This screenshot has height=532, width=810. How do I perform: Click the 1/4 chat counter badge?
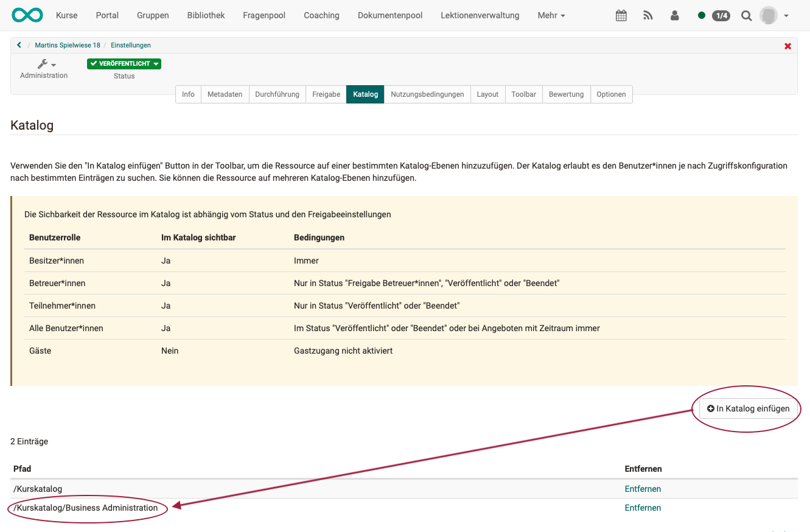[721, 16]
